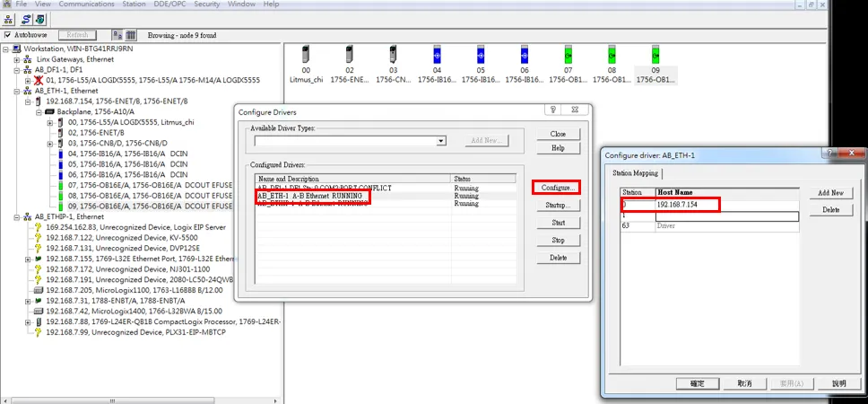Click the Name and Description column header
The image size is (868, 404).
352,179
